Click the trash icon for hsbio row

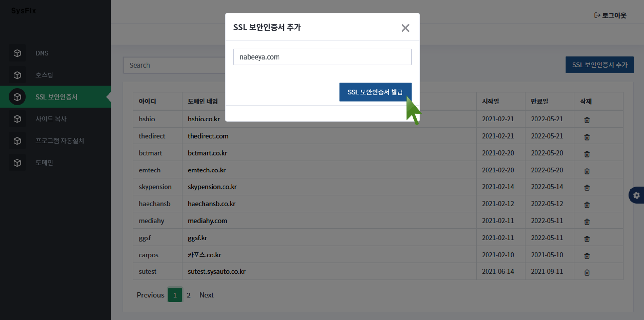(x=587, y=120)
